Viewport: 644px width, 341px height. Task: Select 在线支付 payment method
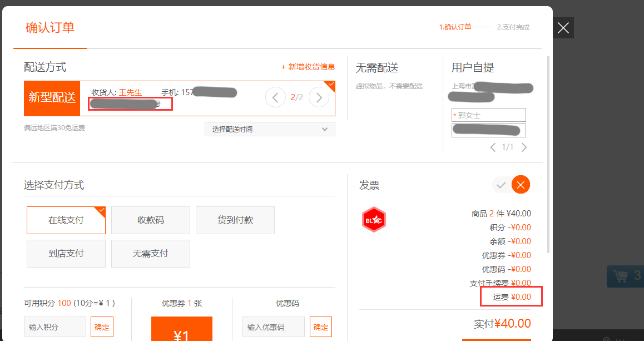[x=66, y=220]
